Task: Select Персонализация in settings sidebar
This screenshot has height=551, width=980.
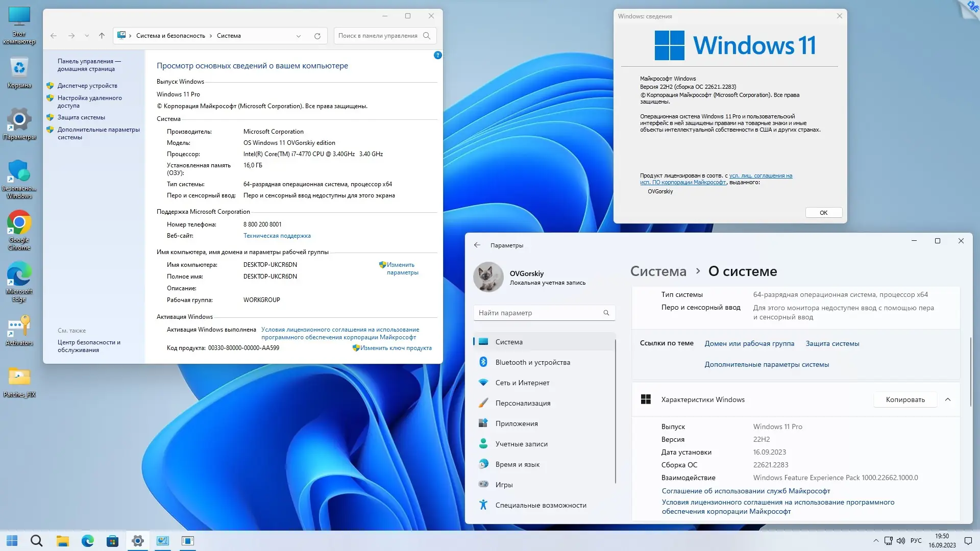Action: pos(523,403)
